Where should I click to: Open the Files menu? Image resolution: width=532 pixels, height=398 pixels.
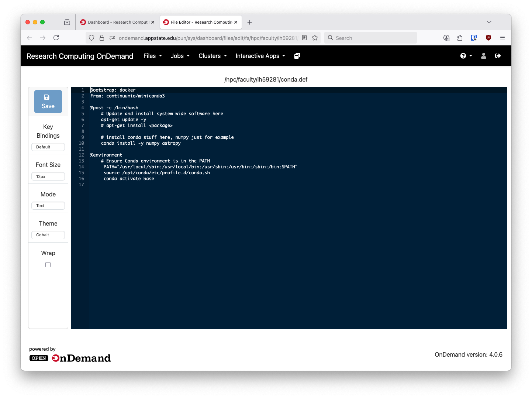point(152,56)
